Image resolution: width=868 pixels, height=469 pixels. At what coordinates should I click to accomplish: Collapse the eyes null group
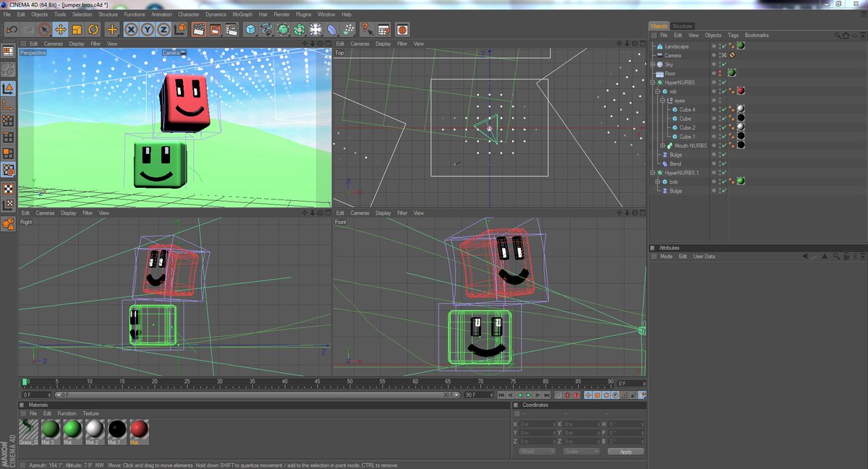(x=663, y=100)
